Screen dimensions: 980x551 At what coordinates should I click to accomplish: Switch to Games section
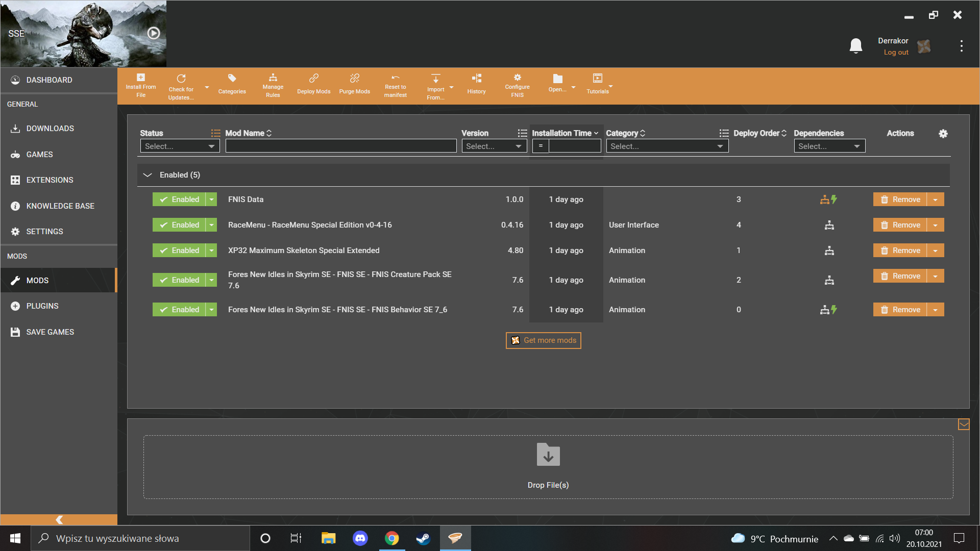(59, 155)
